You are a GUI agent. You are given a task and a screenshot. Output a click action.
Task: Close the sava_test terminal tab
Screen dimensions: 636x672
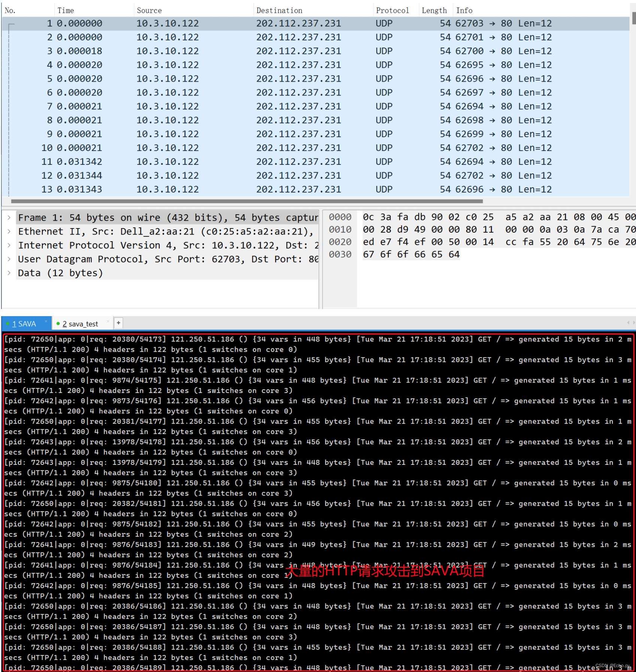tap(108, 321)
